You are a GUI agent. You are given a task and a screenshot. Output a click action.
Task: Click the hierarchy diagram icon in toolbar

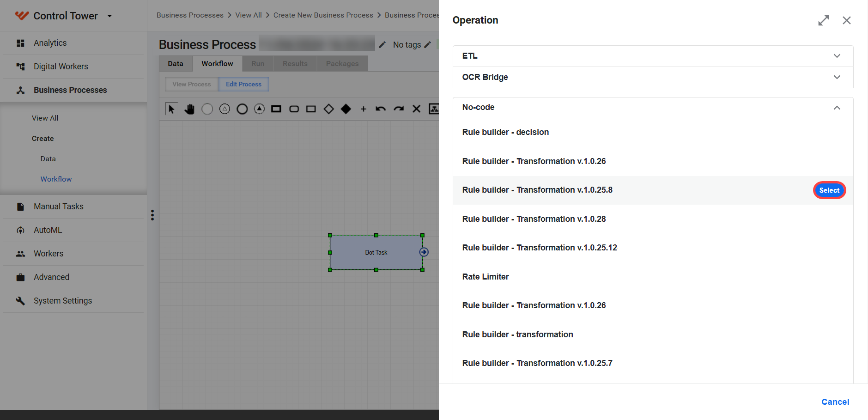(x=434, y=109)
